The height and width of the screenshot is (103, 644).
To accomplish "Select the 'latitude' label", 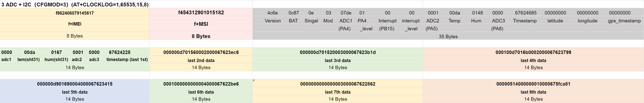I will [x=555, y=21].
